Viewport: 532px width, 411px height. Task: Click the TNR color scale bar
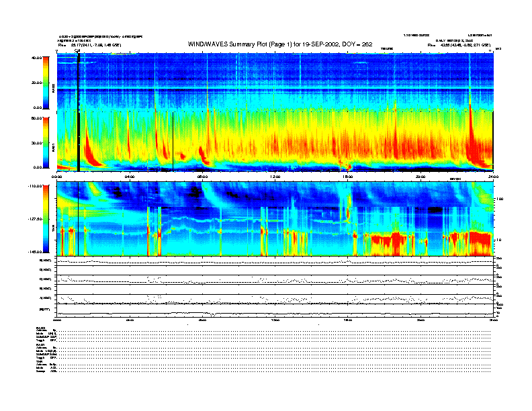[46, 219]
